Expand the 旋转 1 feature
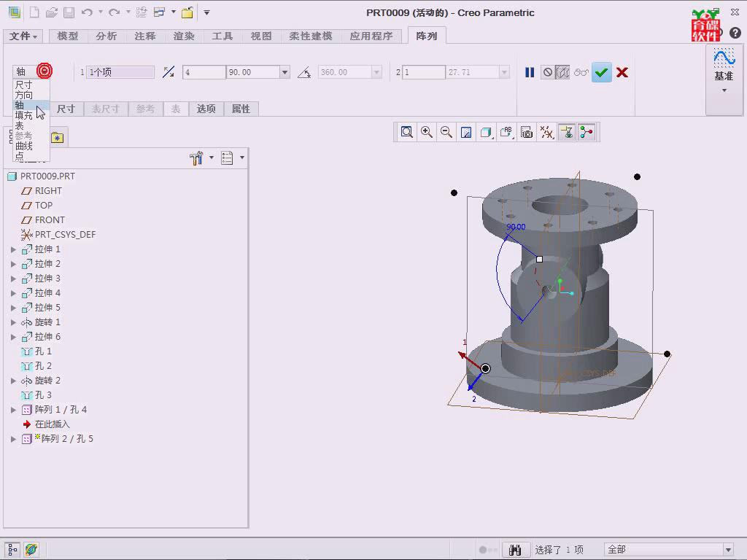Image resolution: width=747 pixels, height=560 pixels. point(13,322)
